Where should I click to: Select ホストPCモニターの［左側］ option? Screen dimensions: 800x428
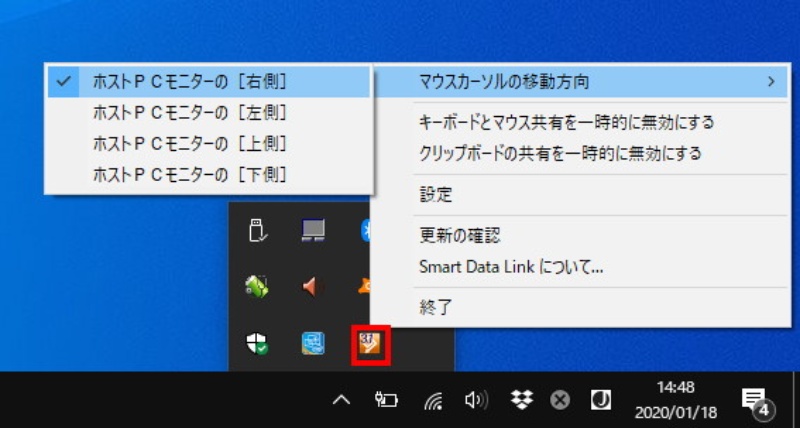pyautogui.click(x=209, y=113)
